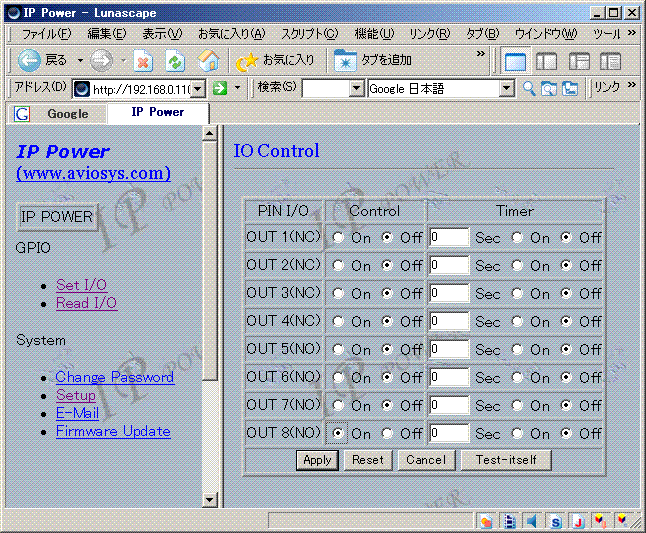Set OUT 4 control to On
The width and height of the screenshot is (646, 533).
(338, 322)
